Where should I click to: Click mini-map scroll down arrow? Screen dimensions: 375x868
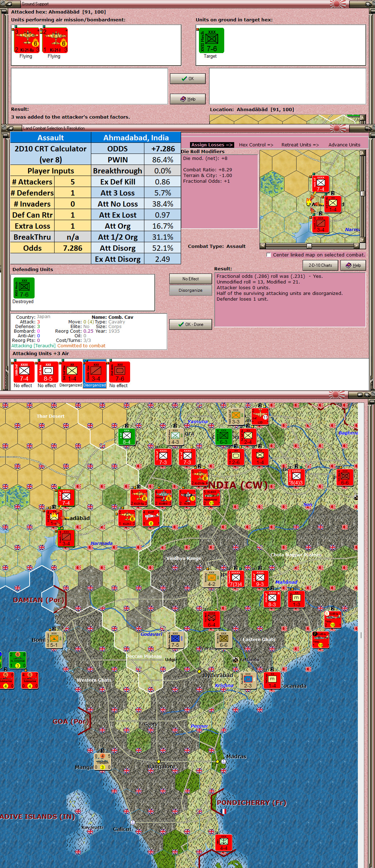coord(363,240)
